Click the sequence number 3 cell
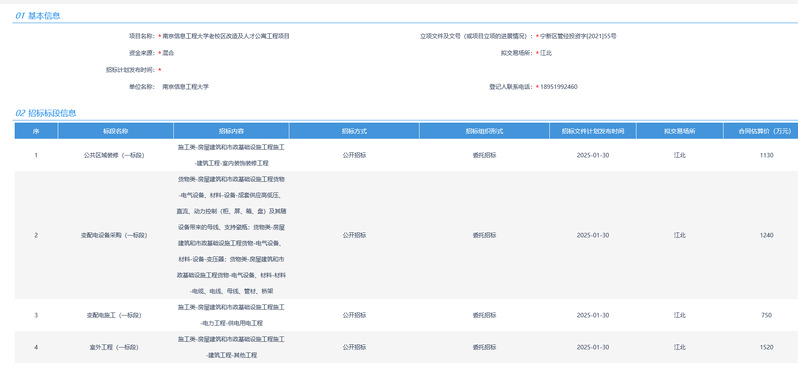Viewport: 798px width, 368px height. click(x=36, y=315)
